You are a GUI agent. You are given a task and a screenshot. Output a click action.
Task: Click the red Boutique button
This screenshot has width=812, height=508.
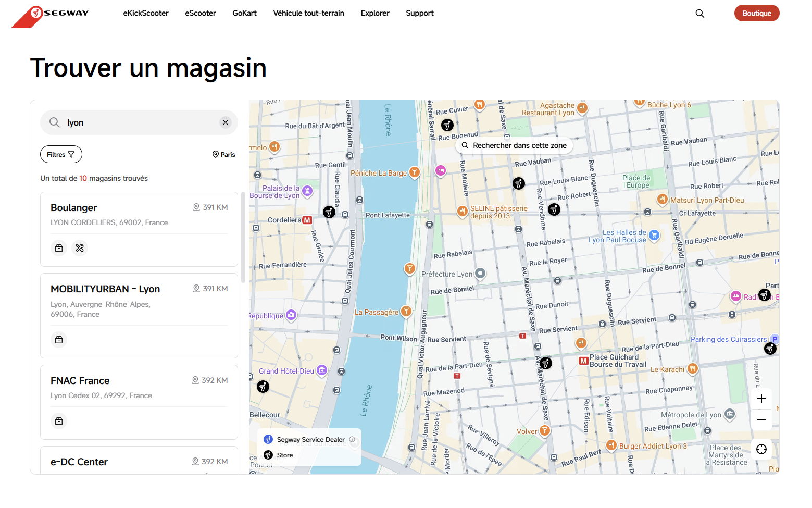757,13
